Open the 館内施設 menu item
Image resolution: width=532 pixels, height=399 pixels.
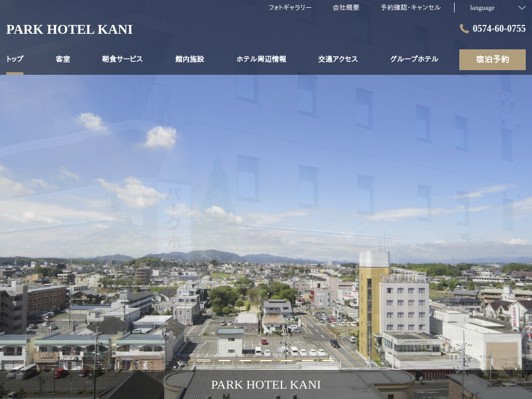pos(190,59)
